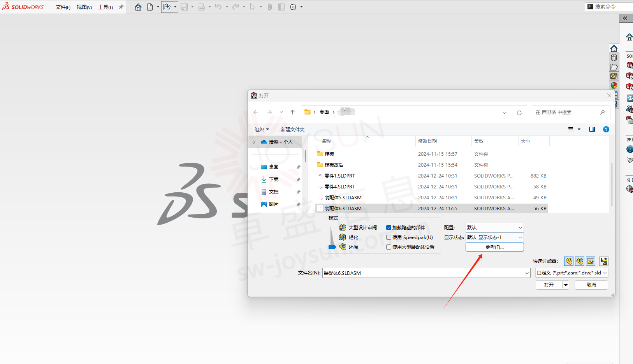The height and width of the screenshot is (364, 633).
Task: Click the Select cursor tool icon
Action: [x=253, y=7]
